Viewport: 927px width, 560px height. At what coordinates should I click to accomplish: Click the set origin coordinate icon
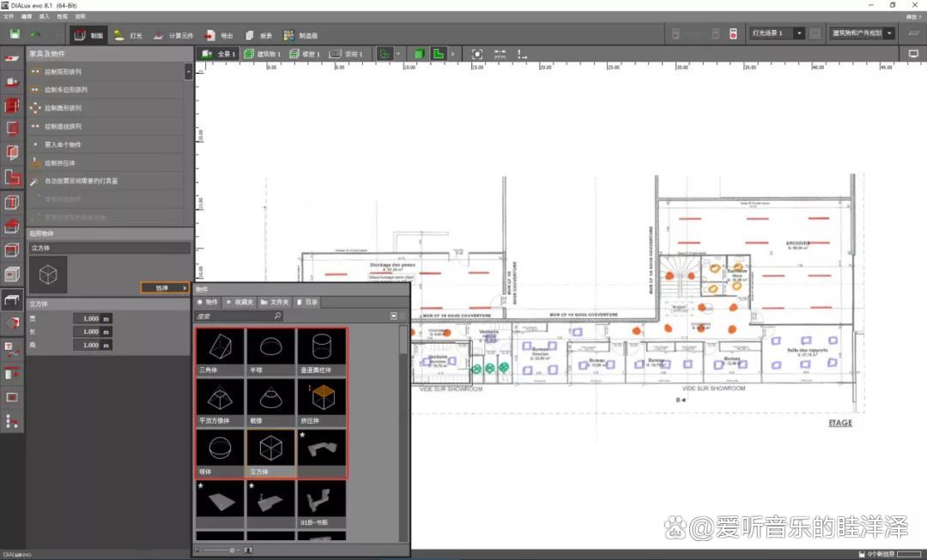tap(522, 54)
